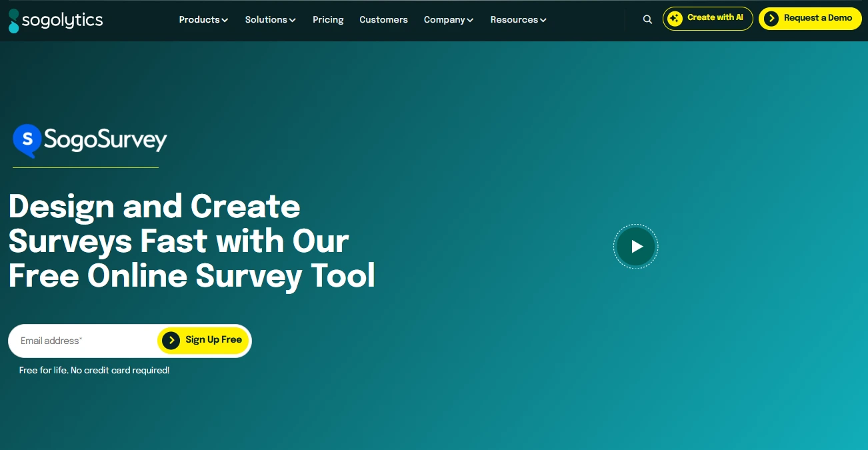Open the Company dropdown menu
The height and width of the screenshot is (450, 868).
(x=448, y=20)
